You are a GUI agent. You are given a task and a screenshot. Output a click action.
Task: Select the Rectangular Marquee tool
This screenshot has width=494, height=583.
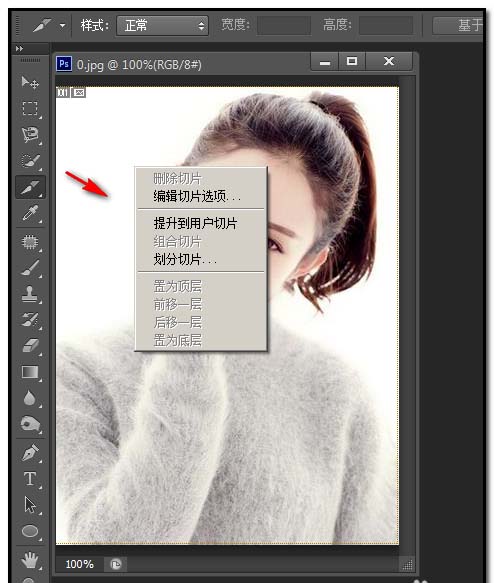coord(30,109)
